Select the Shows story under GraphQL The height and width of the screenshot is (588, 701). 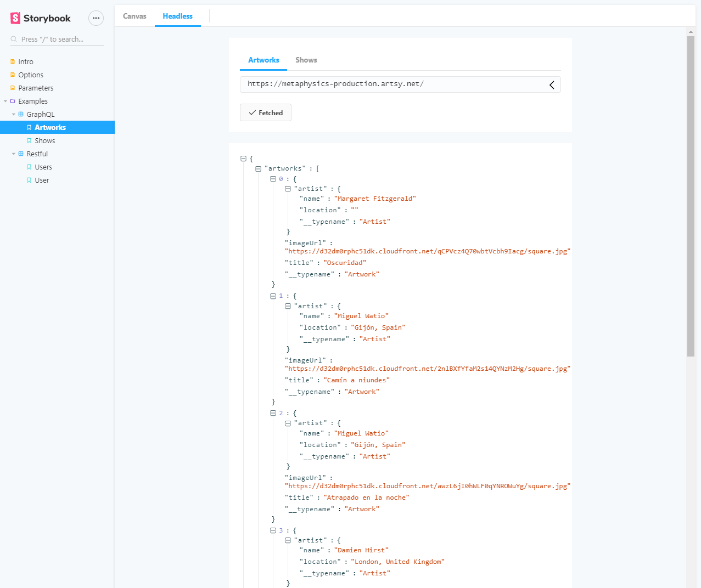[44, 140]
